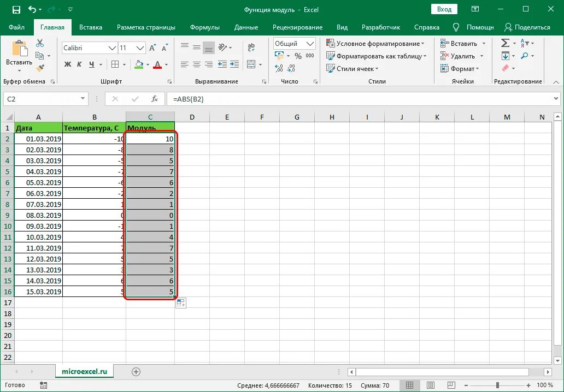Open the borders icon in font group
The image size is (564, 392).
pyautogui.click(x=115, y=64)
